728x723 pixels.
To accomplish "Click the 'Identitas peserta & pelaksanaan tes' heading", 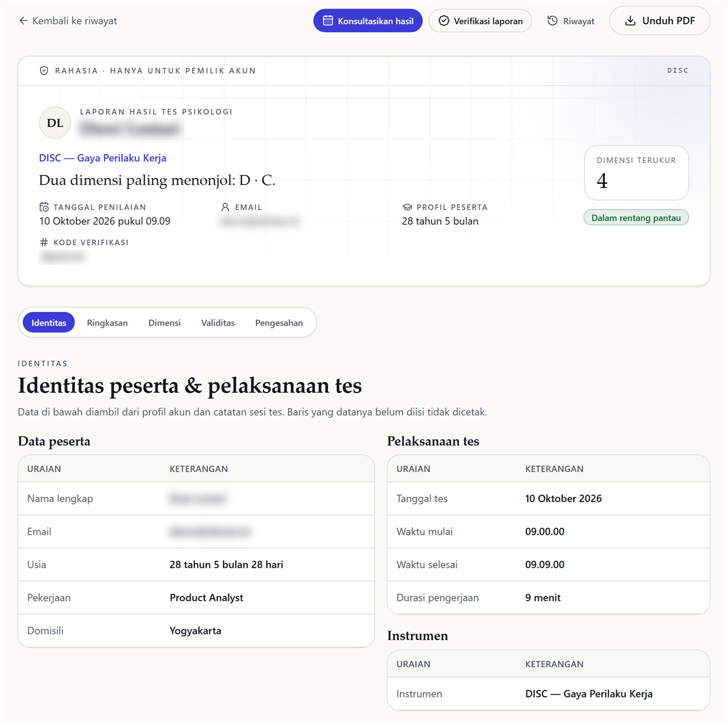I will [190, 386].
